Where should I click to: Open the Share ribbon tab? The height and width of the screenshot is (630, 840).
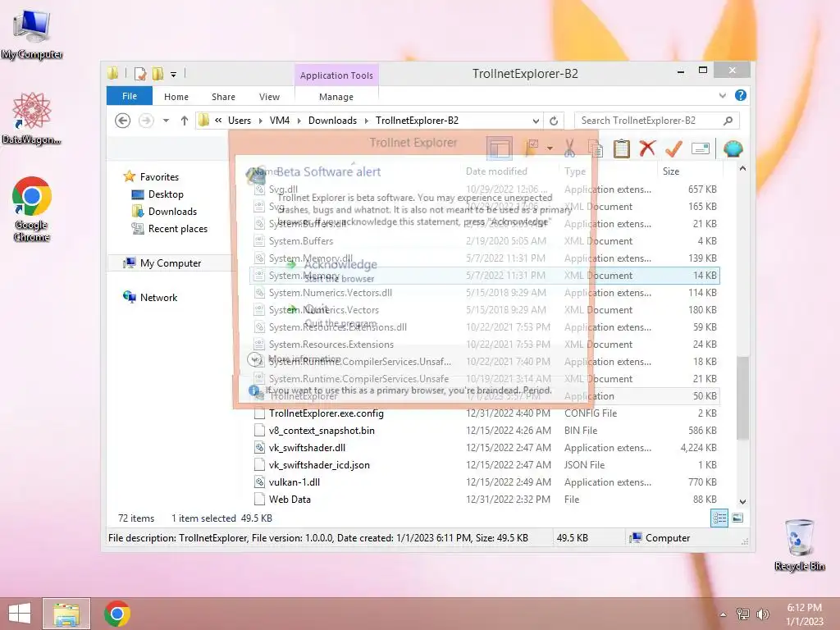click(x=223, y=97)
